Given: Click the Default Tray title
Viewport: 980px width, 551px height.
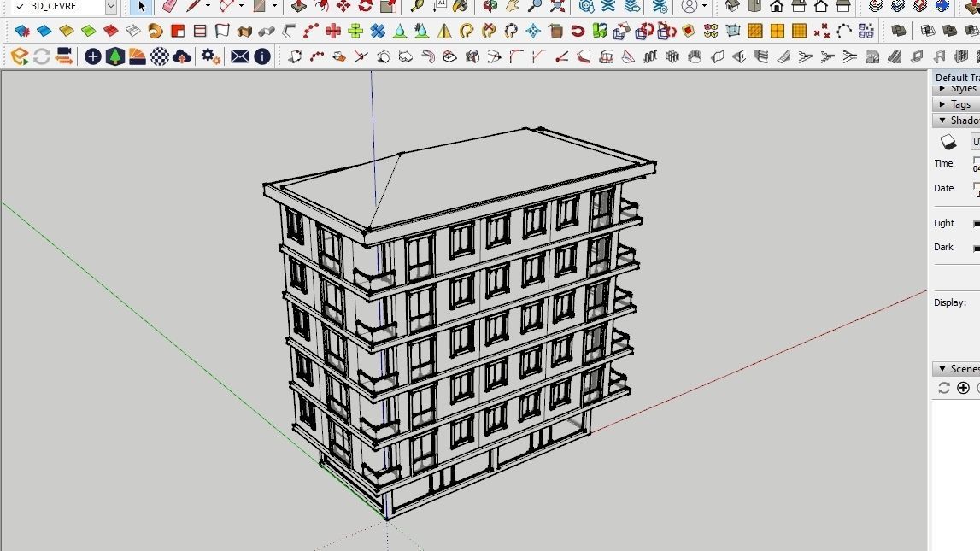Looking at the screenshot, I should [x=957, y=78].
